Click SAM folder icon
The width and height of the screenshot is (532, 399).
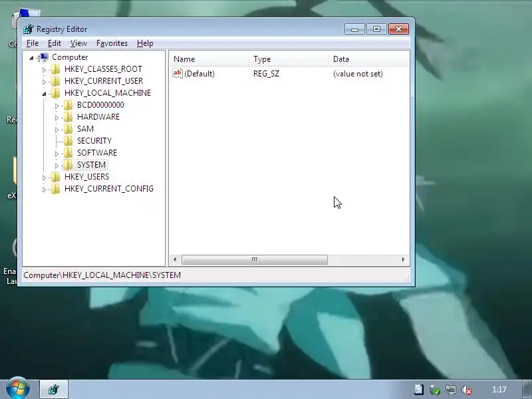click(68, 129)
